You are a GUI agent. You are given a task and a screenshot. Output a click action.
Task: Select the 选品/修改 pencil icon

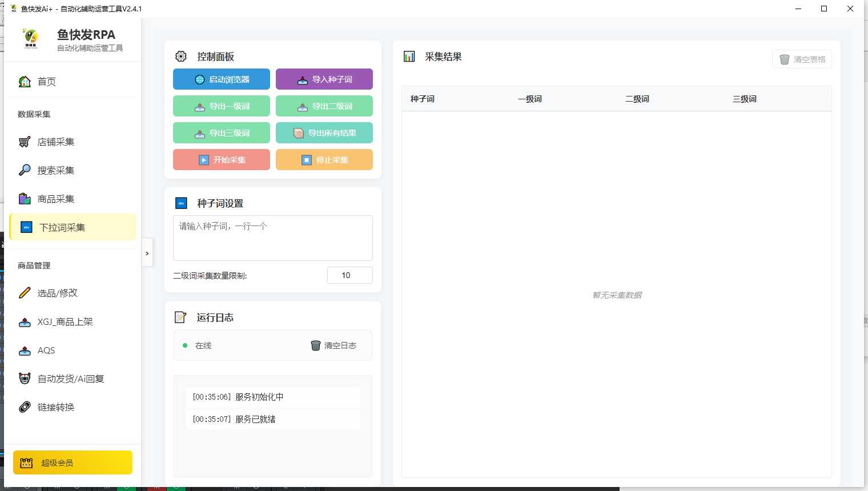(x=24, y=293)
